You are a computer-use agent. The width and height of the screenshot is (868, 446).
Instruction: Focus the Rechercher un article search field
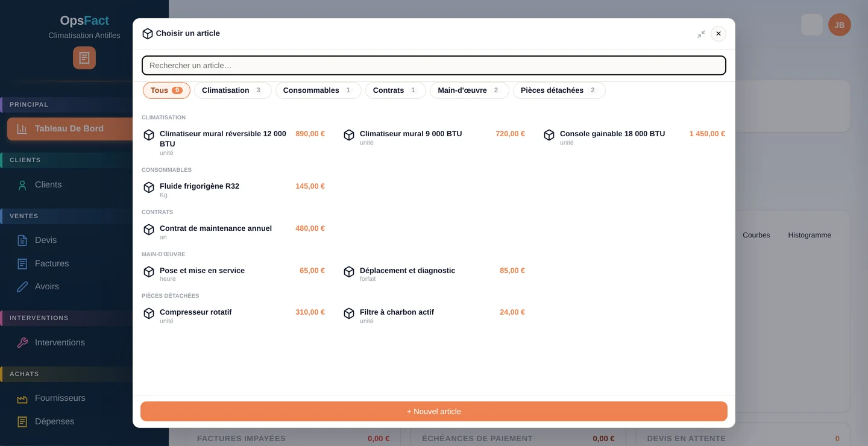[434, 66]
